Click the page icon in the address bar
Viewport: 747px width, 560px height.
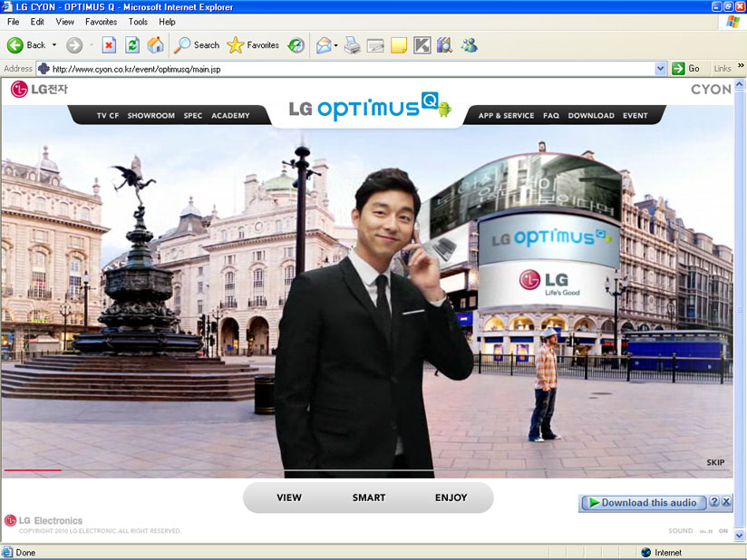click(44, 69)
